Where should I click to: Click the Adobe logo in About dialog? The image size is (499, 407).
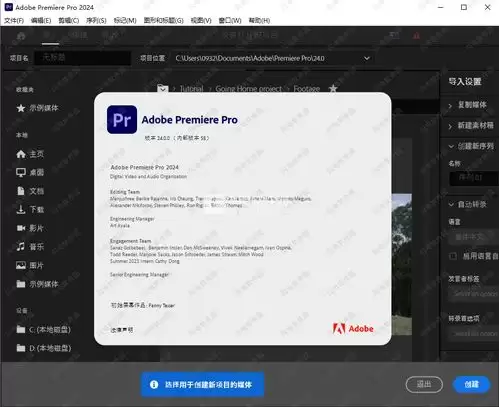353,329
